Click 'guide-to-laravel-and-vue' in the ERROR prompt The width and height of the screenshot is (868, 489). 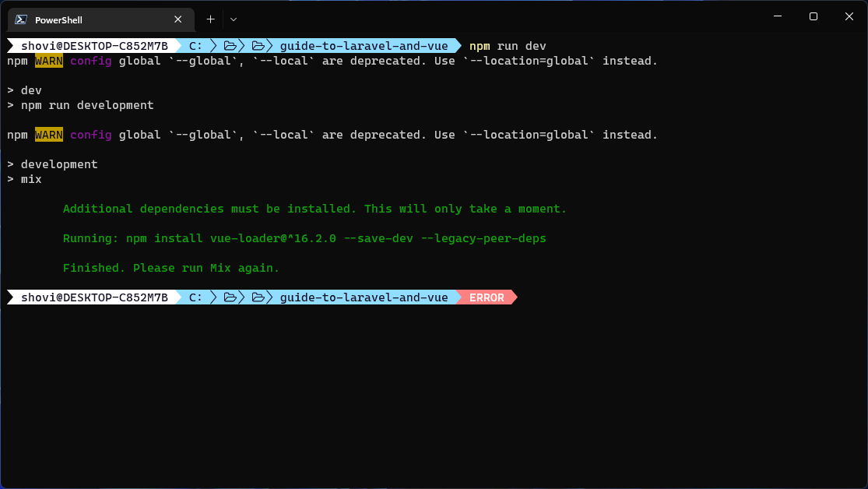(364, 297)
